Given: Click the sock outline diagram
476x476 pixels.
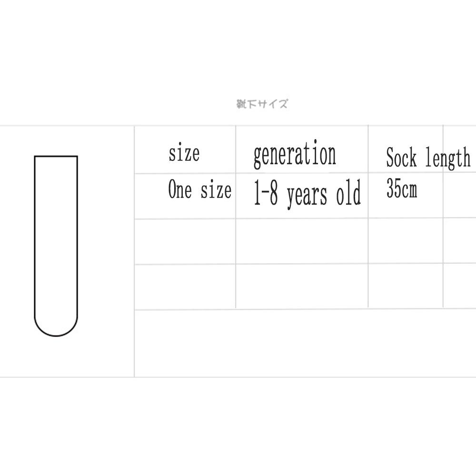Looking at the screenshot, I should 56,246.
